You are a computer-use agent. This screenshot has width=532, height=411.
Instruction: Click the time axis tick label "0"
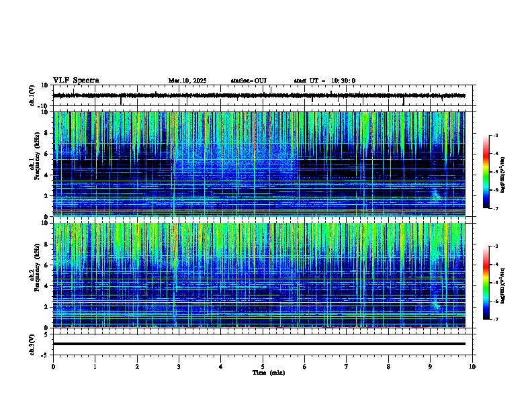tap(53, 367)
